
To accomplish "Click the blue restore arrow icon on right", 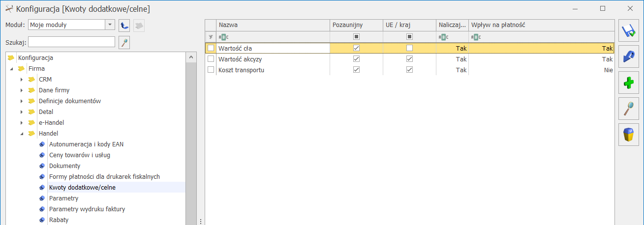I will [x=628, y=57].
